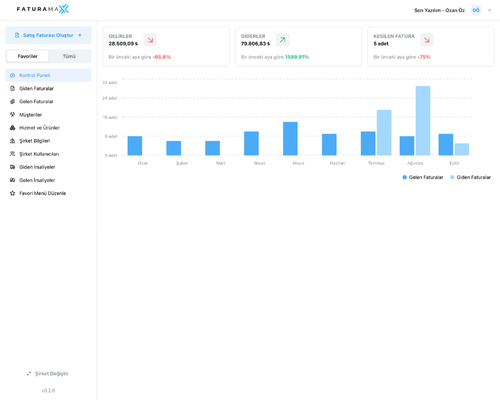
Task: Click the Ocak Gelen Faturalar bar
Action: tap(135, 146)
